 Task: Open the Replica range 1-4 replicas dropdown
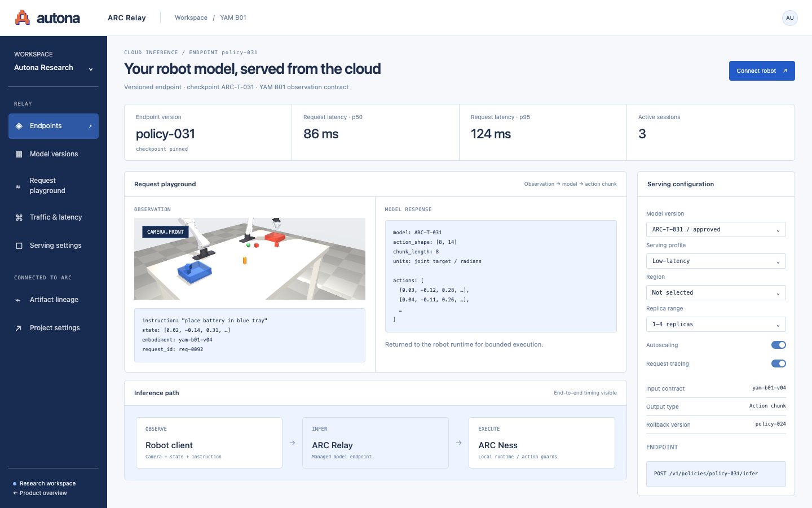click(716, 325)
